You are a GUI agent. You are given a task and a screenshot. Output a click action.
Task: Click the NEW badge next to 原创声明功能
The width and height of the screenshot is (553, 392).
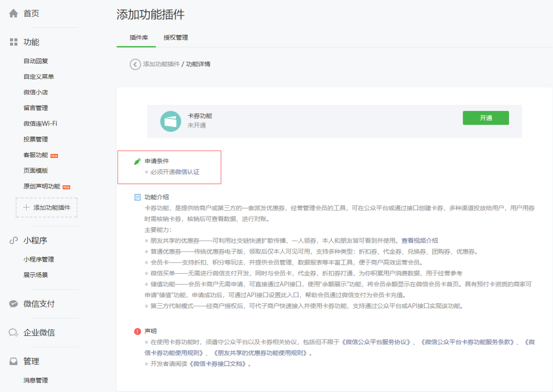[66, 187]
